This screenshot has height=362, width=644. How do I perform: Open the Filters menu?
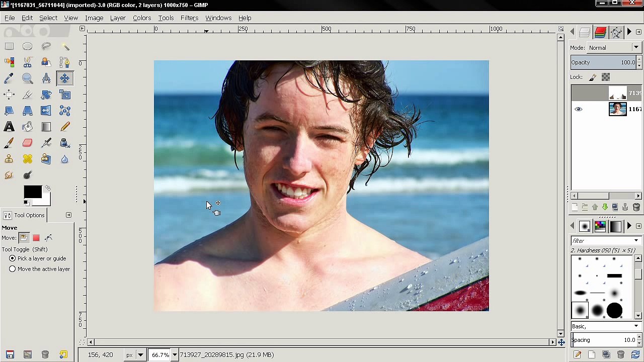190,18
